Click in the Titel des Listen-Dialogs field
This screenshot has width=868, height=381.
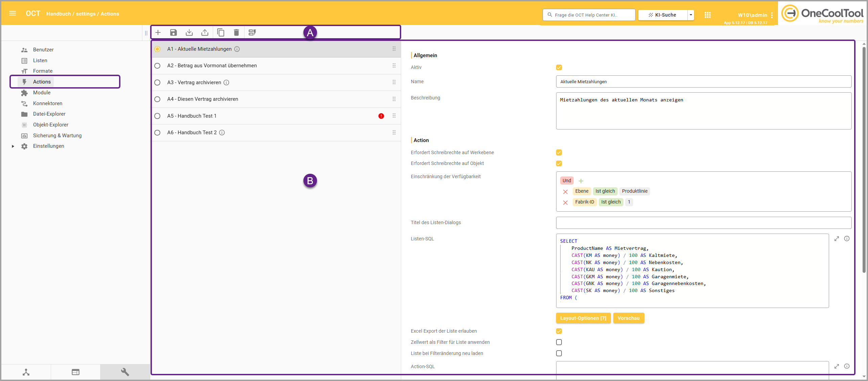703,223
